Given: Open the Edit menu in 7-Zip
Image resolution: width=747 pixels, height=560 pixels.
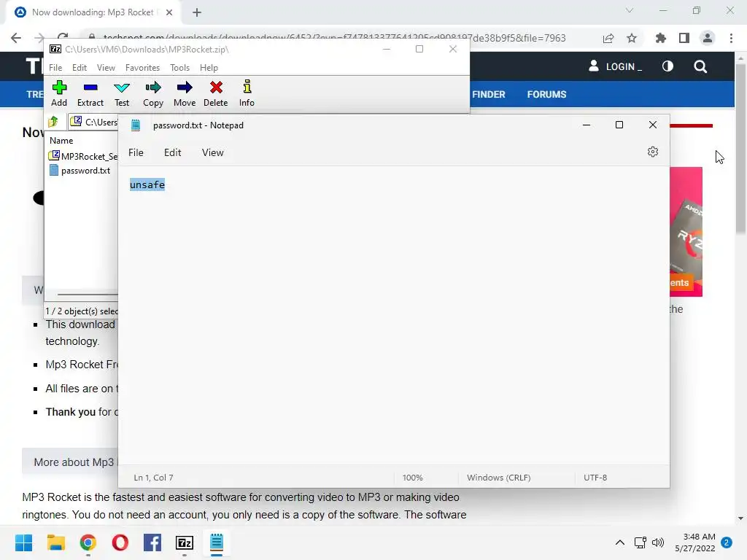Looking at the screenshot, I should coord(79,68).
